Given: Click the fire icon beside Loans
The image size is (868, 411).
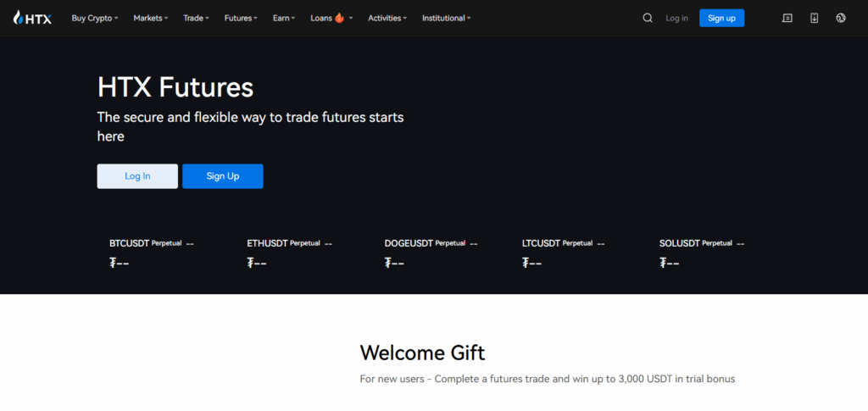Looking at the screenshot, I should pyautogui.click(x=340, y=18).
